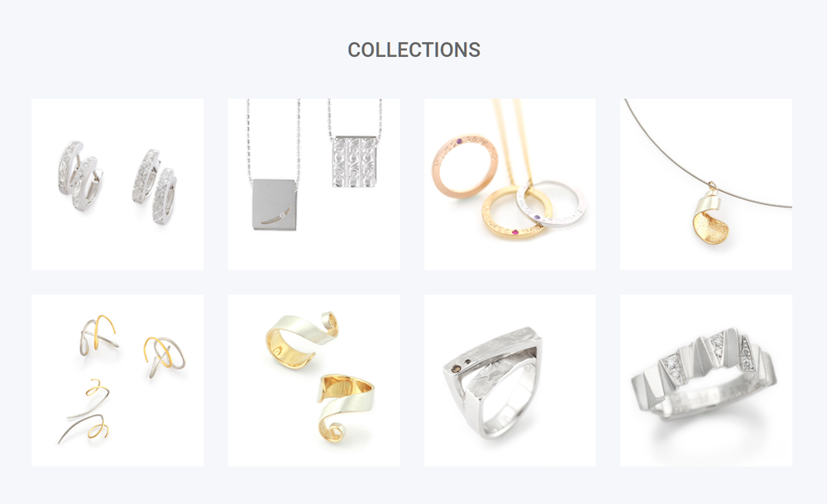Open the square pendant necklaces collection
The image size is (827, 504).
(x=313, y=184)
